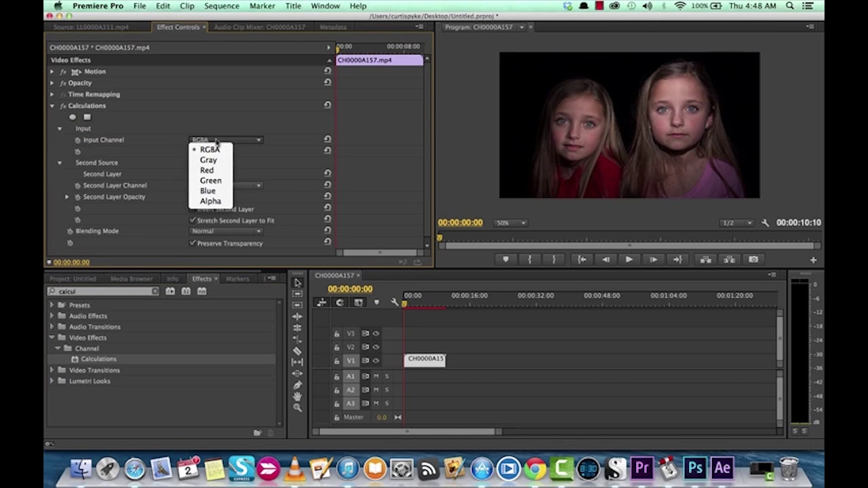Open the Program monitor button editor plus
Viewport: 868px width, 488px height.
(x=813, y=260)
